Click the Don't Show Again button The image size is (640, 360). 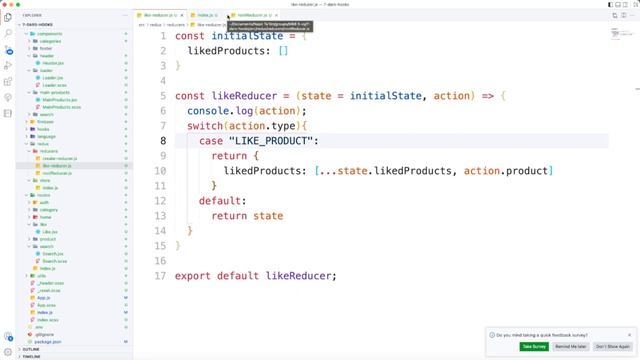click(x=613, y=347)
